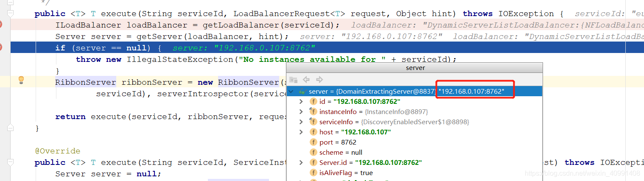Screen dimensions: 644x181
Task: Open the lightbulb quick-fix on the RibbonServer line
Action: pos(21,81)
